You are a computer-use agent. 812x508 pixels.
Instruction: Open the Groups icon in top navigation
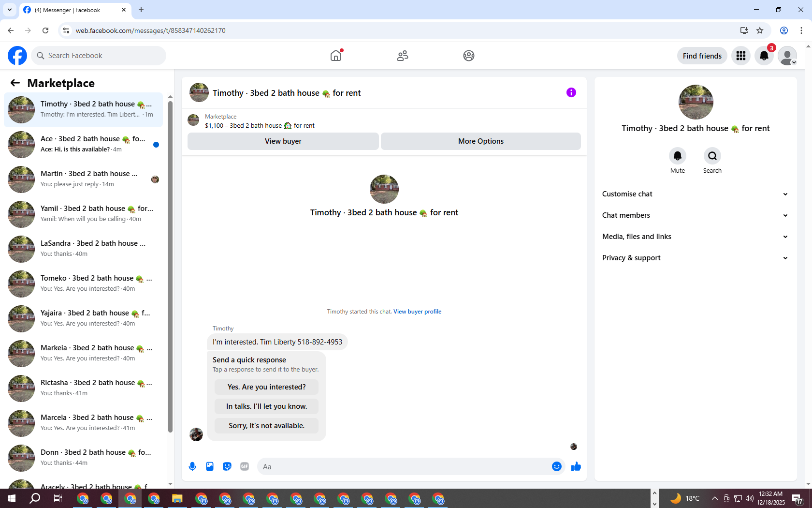pyautogui.click(x=469, y=56)
